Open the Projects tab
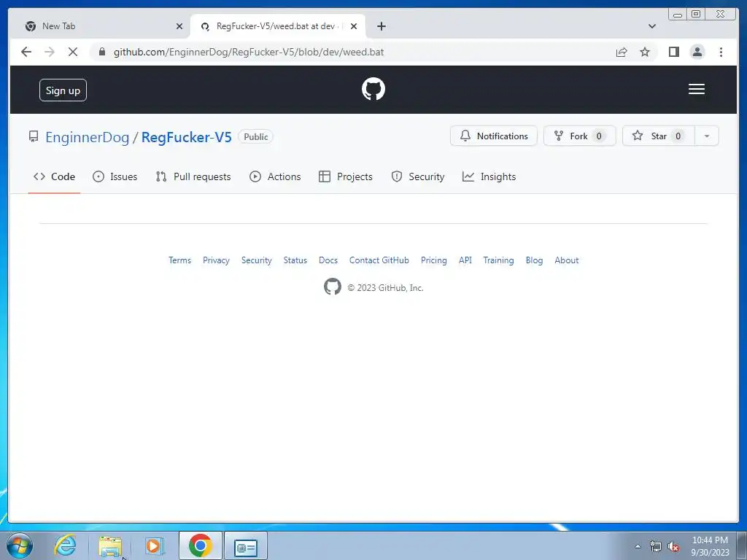 [345, 176]
